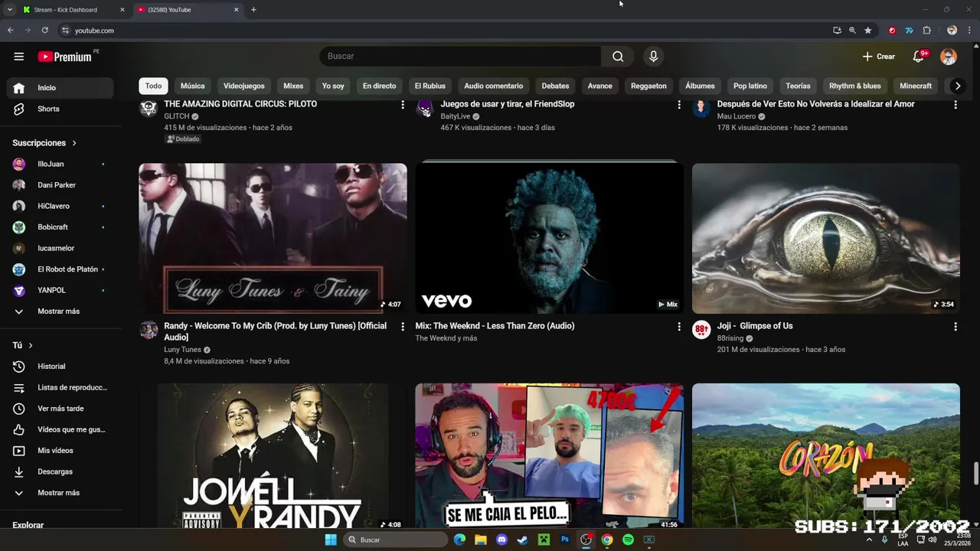Viewport: 980px width, 551px height.
Task: Open Ver más tarde list
Action: click(60, 409)
